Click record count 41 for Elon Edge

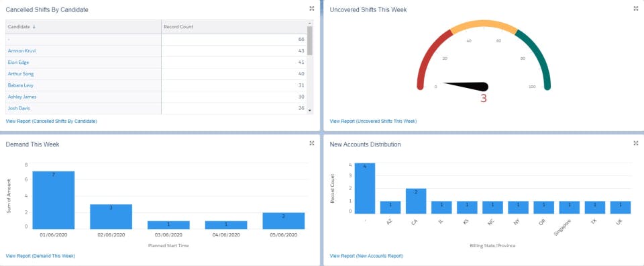point(301,62)
